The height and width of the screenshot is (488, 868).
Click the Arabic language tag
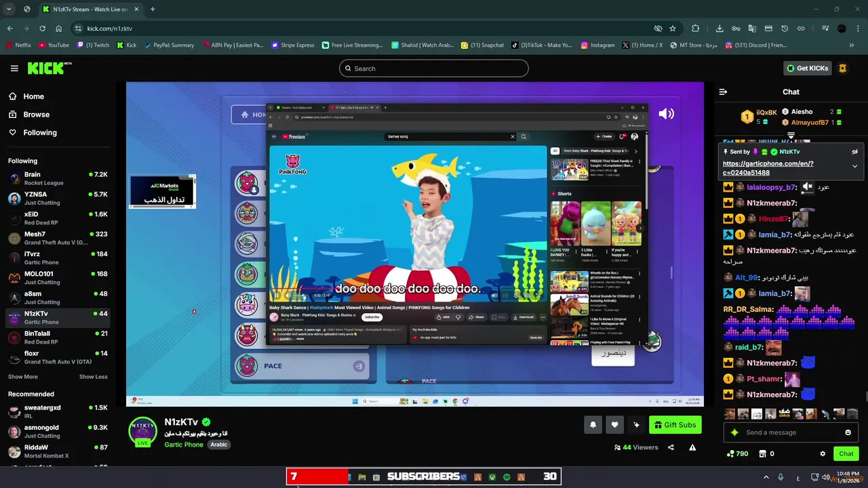pos(218,445)
